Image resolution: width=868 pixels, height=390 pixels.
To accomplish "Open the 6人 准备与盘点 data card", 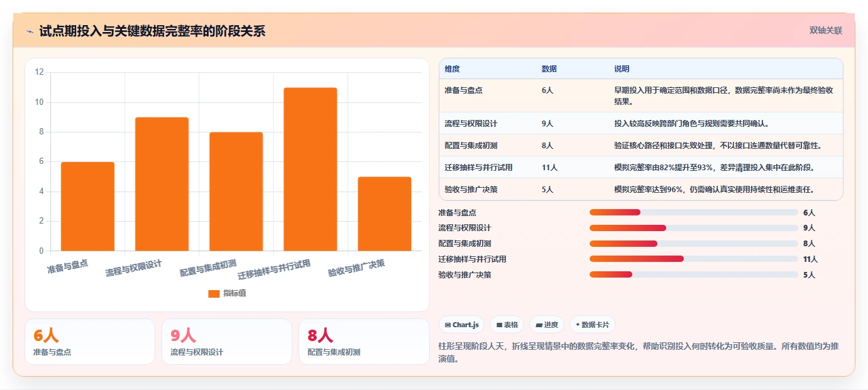I will click(90, 342).
